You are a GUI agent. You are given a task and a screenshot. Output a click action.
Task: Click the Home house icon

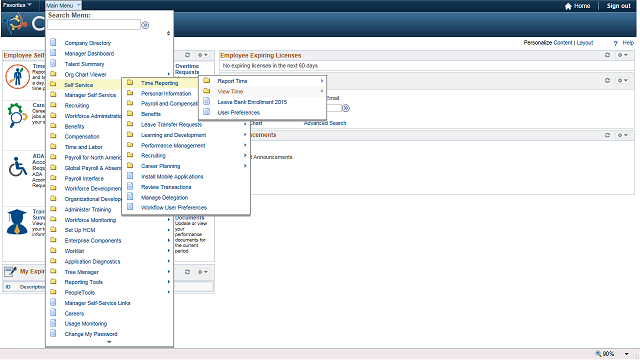pos(568,6)
